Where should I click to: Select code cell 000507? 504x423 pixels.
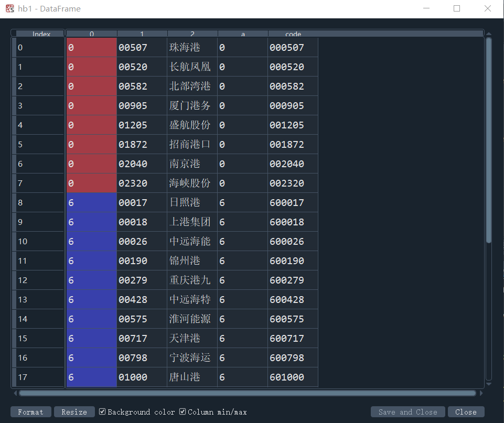(293, 48)
